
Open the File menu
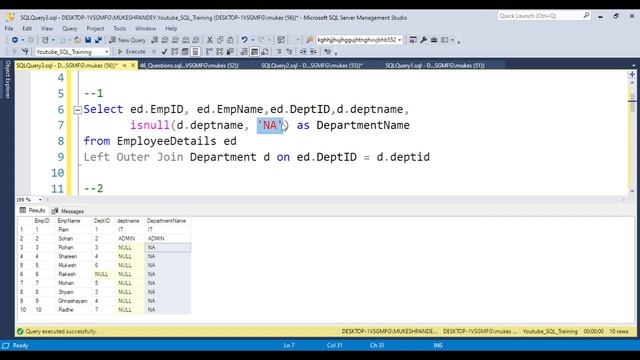9,29
